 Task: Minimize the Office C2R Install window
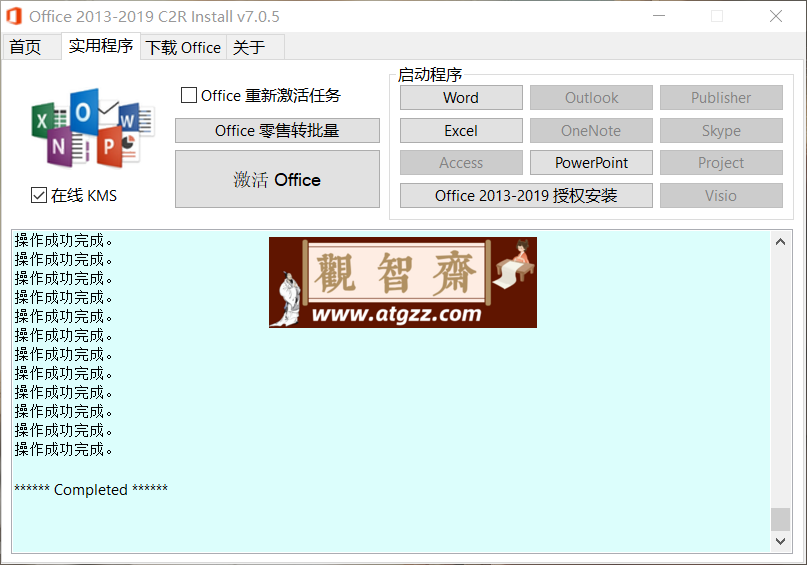659,16
